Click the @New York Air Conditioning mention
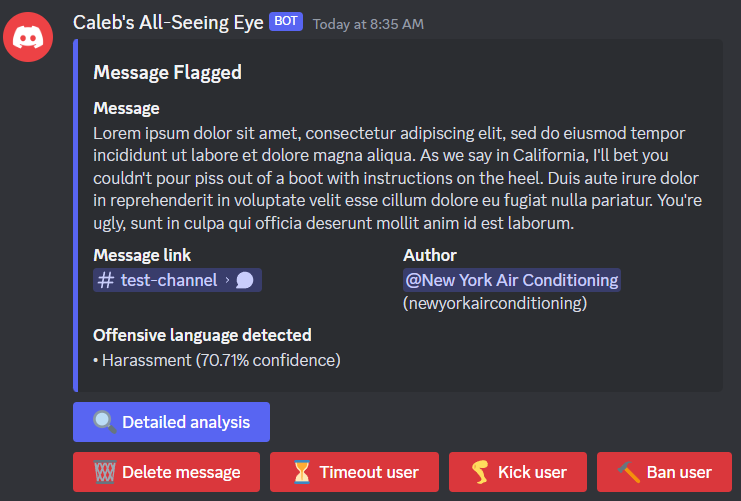741x501 pixels. click(x=512, y=280)
